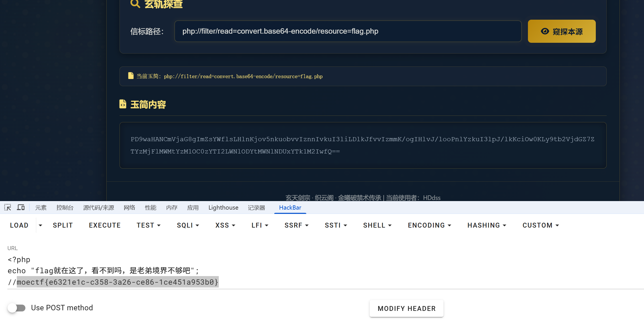Expand the LFI dropdown menu
This screenshot has height=320, width=644.
click(260, 225)
